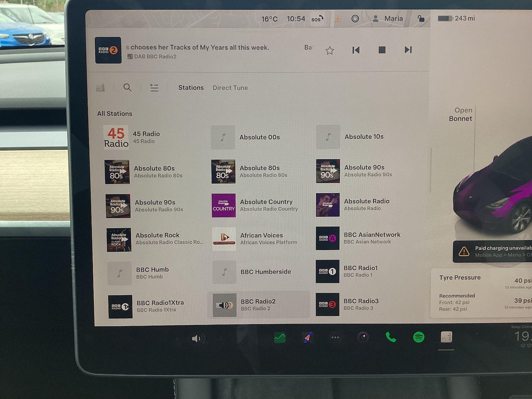Viewport: 532px width, 399px height.
Task: Open the all apps three-dots launcher
Action: tap(335, 337)
